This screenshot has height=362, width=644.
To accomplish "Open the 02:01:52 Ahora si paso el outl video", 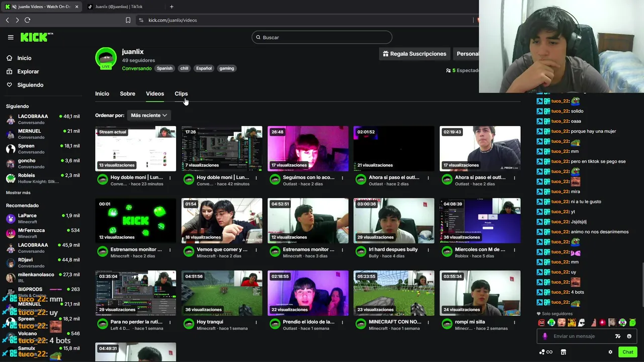I will click(x=394, y=148).
